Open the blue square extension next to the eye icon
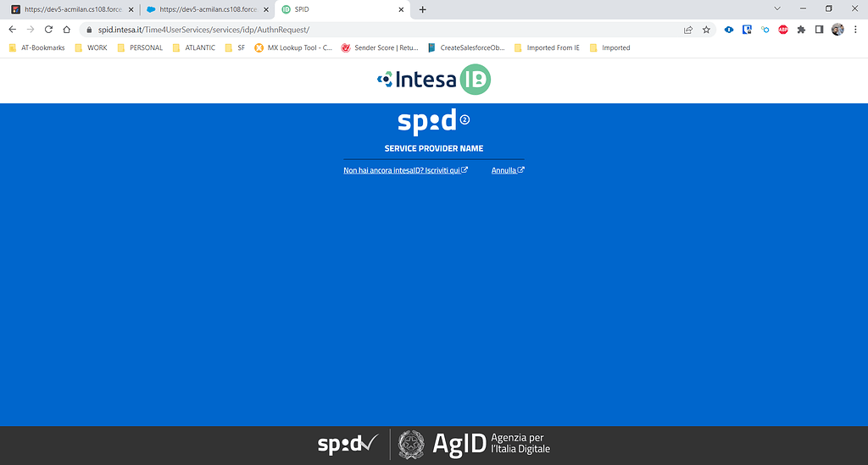The image size is (868, 465). click(x=747, y=30)
